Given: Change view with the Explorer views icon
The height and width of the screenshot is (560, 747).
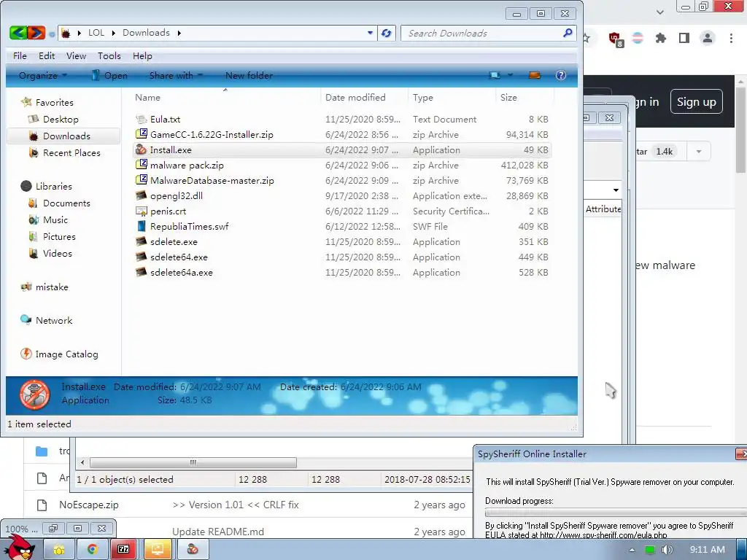Looking at the screenshot, I should [495, 75].
